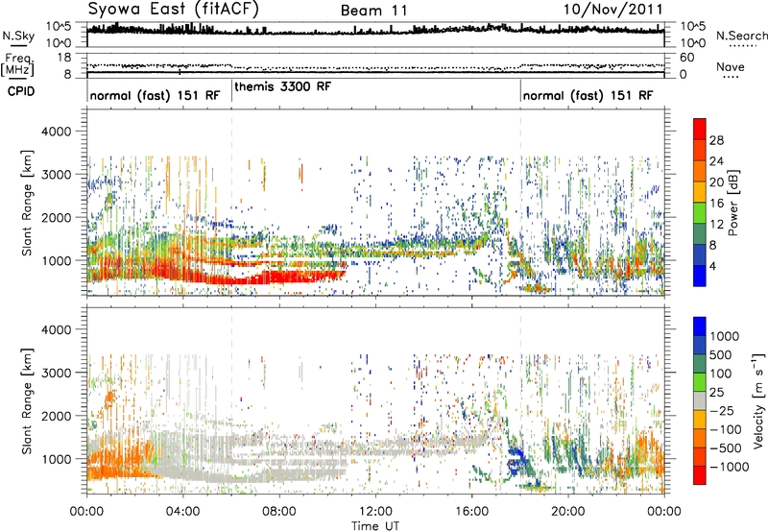This screenshot has height=532, width=768.
Task: Click velocity colorbar value '-1000'
Action: pos(729,467)
